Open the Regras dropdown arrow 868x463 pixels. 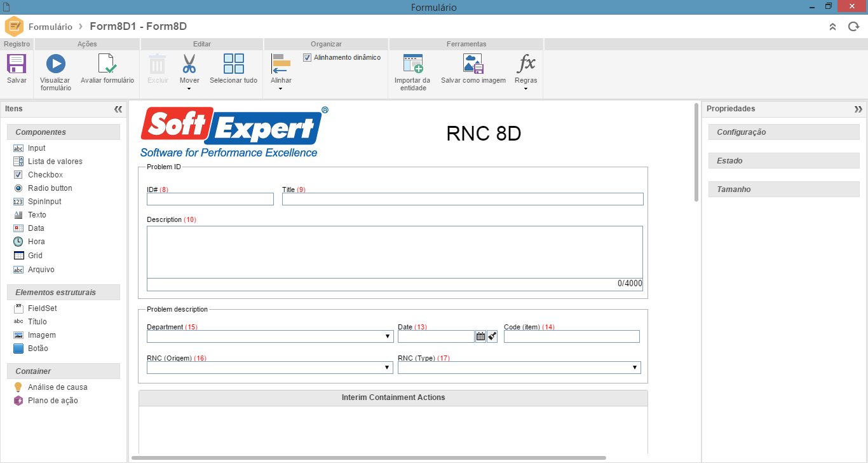526,89
